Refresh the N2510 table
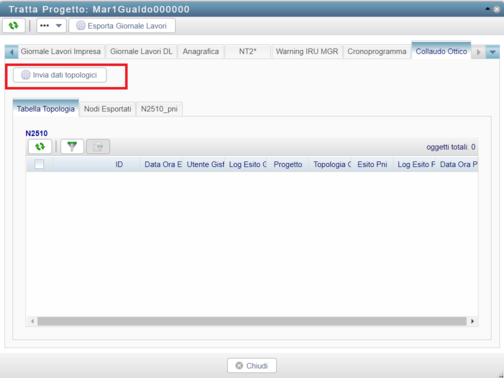The width and height of the screenshot is (504, 378). 40,147
